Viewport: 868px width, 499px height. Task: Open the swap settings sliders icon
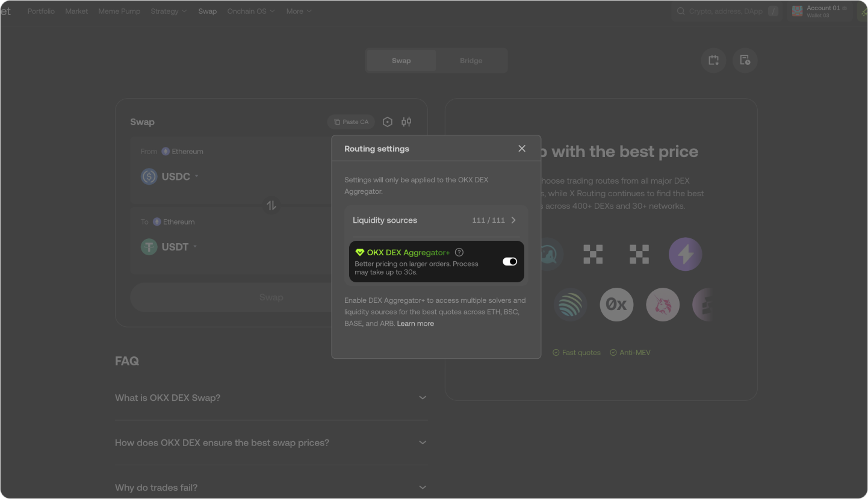tap(407, 122)
